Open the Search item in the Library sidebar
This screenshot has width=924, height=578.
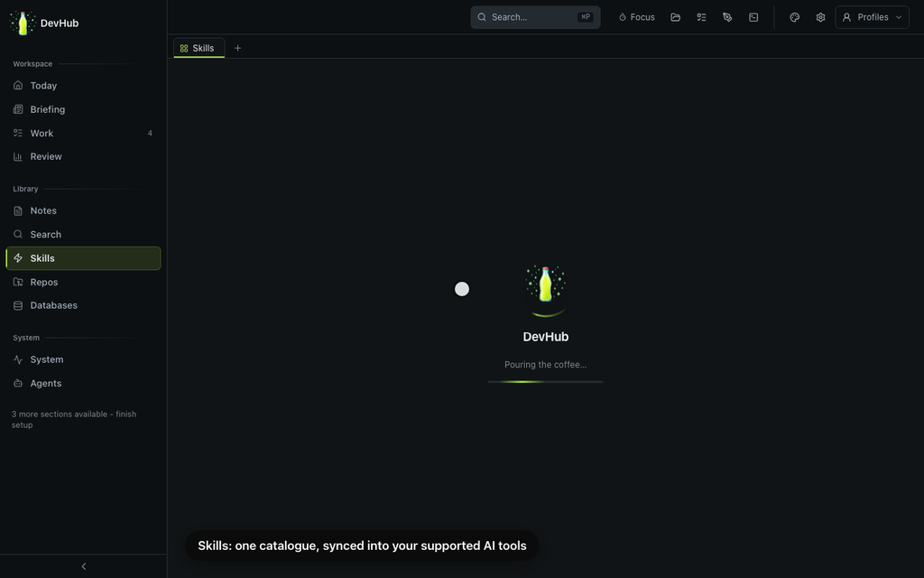(83, 234)
